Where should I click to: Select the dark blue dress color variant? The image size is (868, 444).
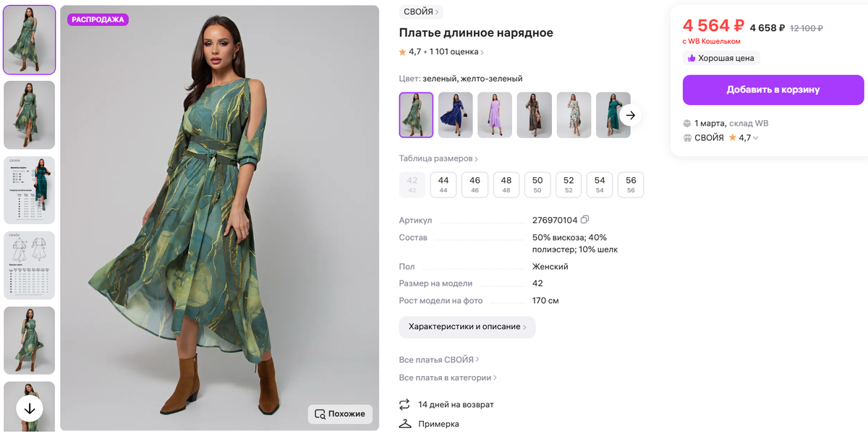[455, 115]
